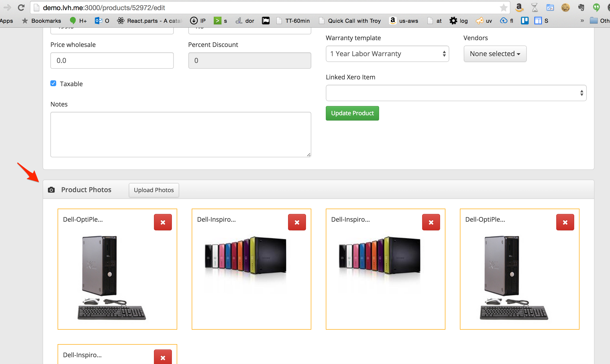Viewport: 610px width, 364px height.
Task: Open the Warranty template dropdown
Action: pyautogui.click(x=387, y=54)
